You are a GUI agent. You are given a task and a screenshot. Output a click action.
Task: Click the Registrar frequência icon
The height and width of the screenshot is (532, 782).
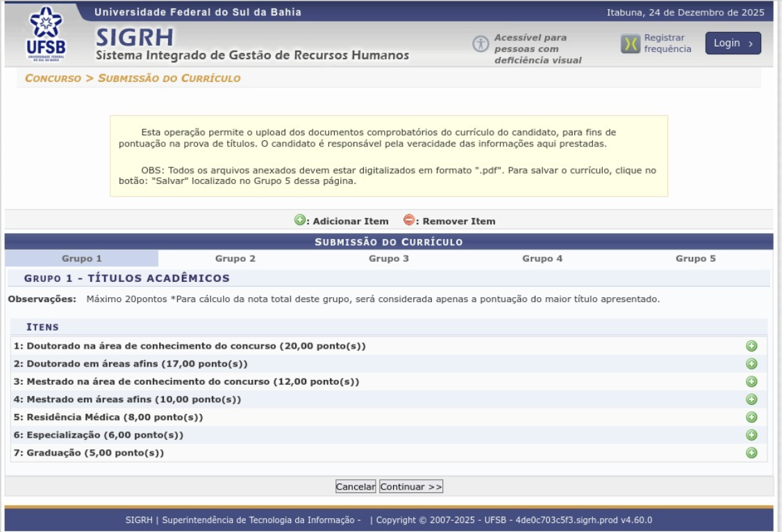click(x=630, y=44)
